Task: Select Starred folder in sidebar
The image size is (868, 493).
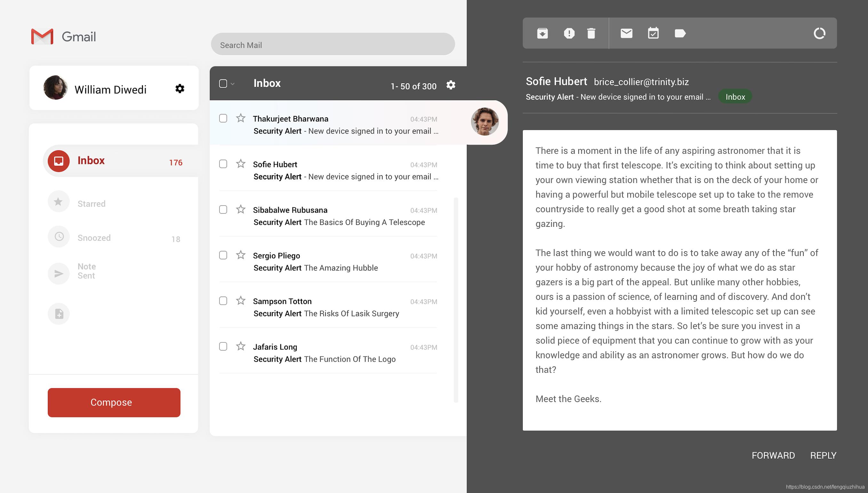Action: tap(92, 204)
